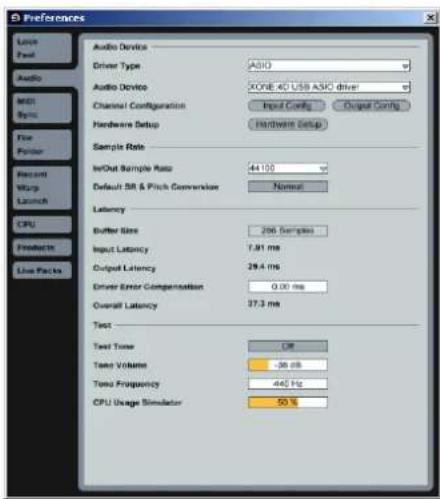440x499 pixels.
Task: Open the Live Packs preferences tab
Action: click(42, 270)
